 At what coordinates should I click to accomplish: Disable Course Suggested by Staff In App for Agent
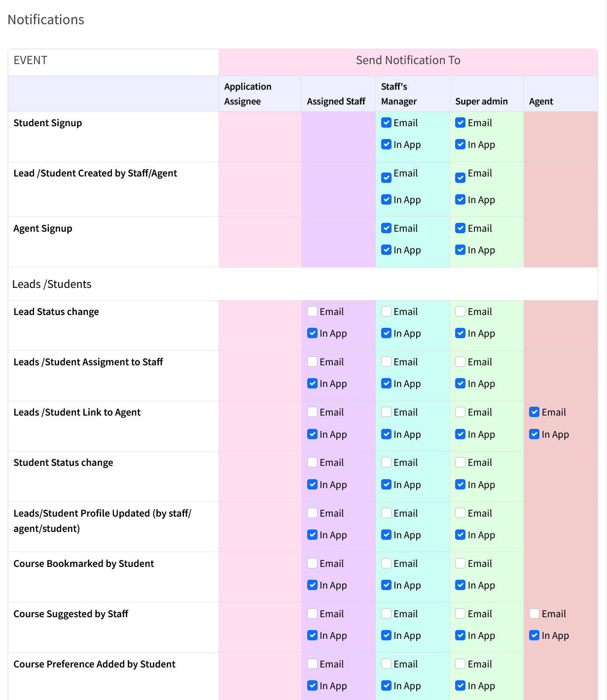pos(534,635)
